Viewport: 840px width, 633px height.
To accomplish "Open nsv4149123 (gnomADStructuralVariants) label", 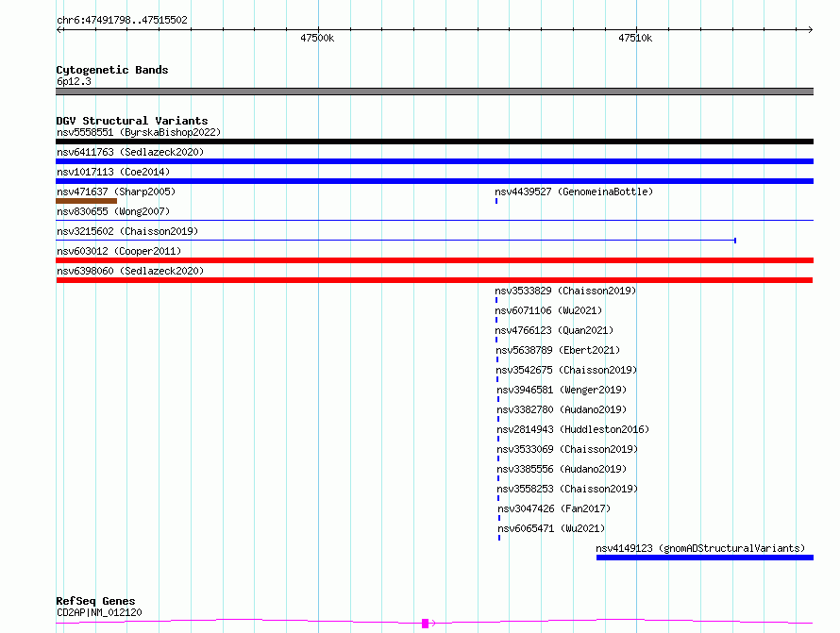I will (x=700, y=548).
